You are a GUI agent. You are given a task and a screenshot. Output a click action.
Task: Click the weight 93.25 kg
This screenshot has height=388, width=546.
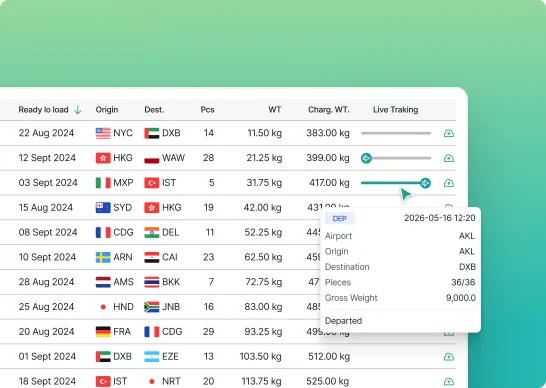click(263, 332)
